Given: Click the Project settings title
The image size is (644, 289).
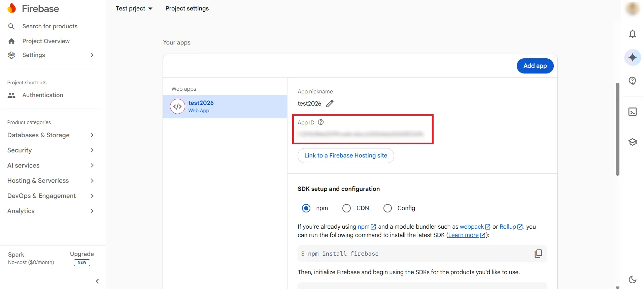Looking at the screenshot, I should pos(187,8).
